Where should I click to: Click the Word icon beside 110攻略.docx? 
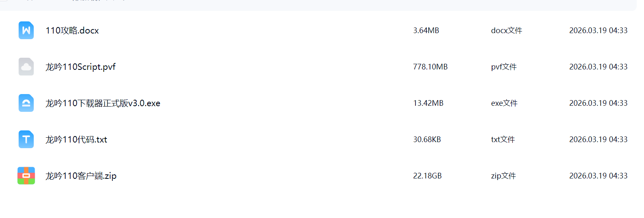coord(26,30)
